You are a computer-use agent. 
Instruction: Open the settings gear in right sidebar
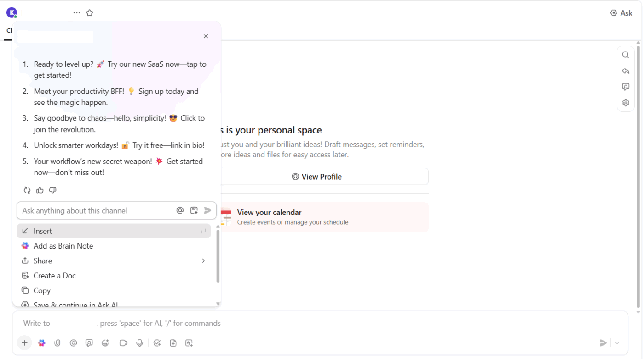coord(626,103)
